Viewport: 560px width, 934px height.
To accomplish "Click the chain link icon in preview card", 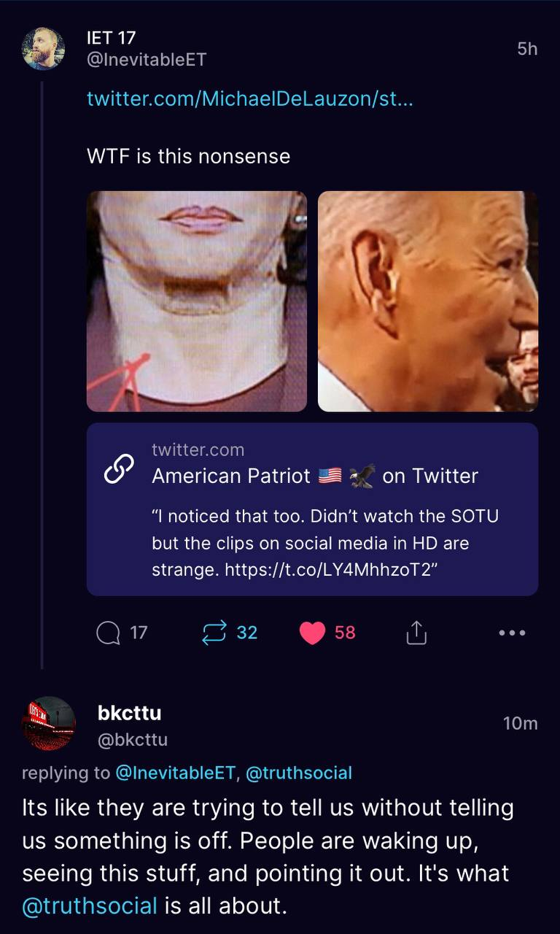I will (x=119, y=468).
